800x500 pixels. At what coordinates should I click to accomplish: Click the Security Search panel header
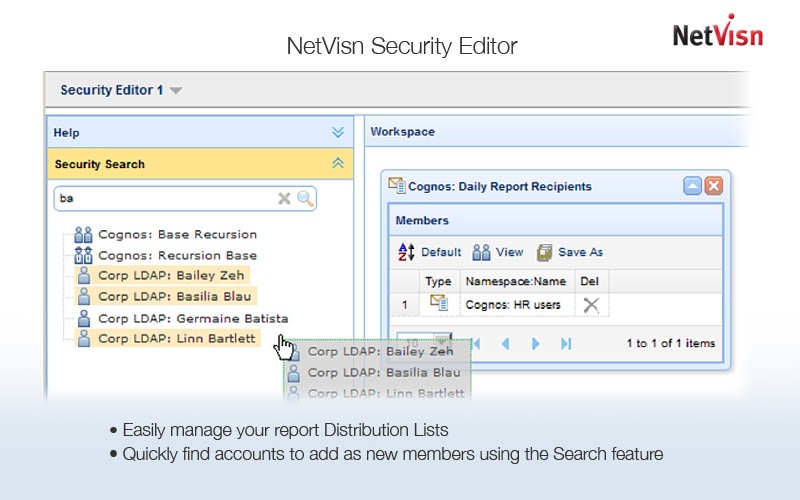(x=200, y=164)
